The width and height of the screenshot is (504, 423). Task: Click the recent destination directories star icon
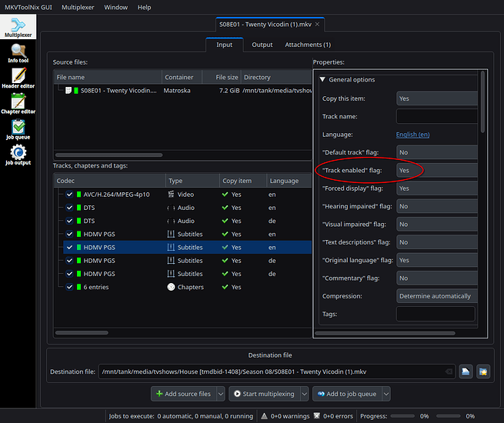point(483,371)
